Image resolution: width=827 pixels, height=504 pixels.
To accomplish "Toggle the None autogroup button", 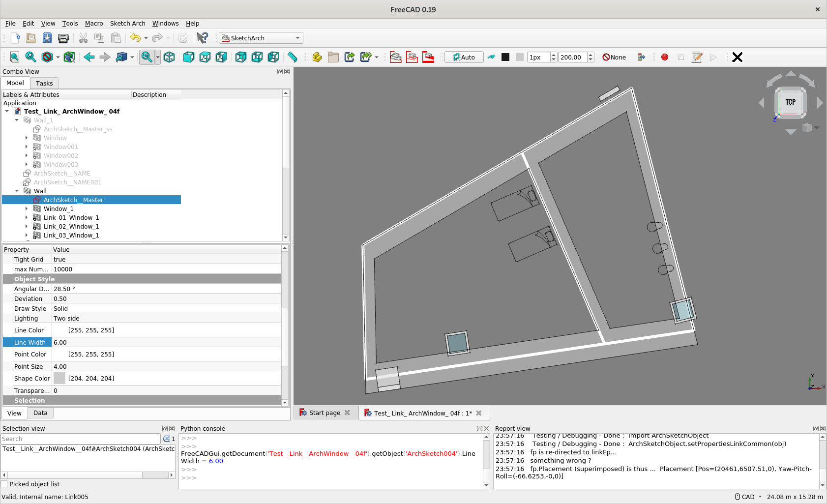I will click(x=614, y=57).
